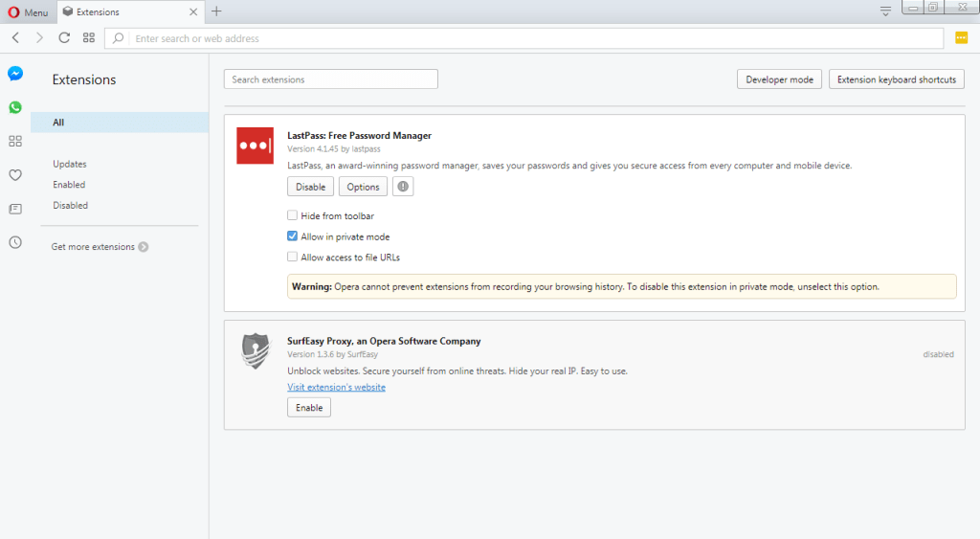Minimize the Opera window

(914, 8)
